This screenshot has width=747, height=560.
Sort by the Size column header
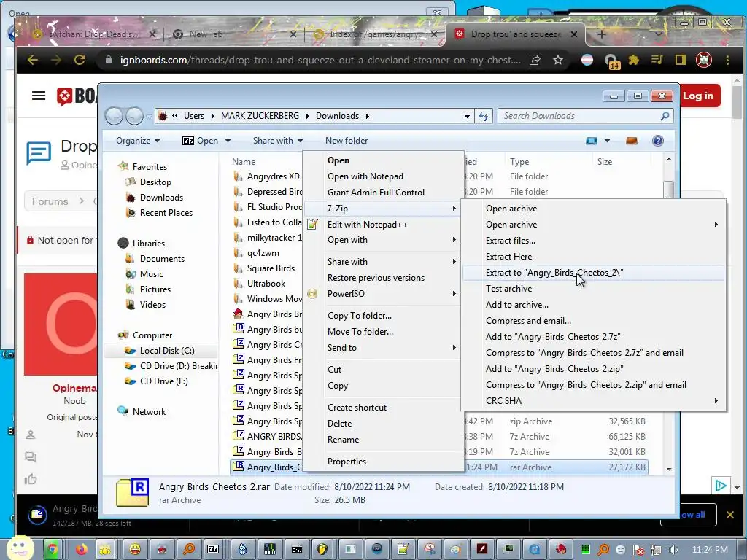click(605, 162)
